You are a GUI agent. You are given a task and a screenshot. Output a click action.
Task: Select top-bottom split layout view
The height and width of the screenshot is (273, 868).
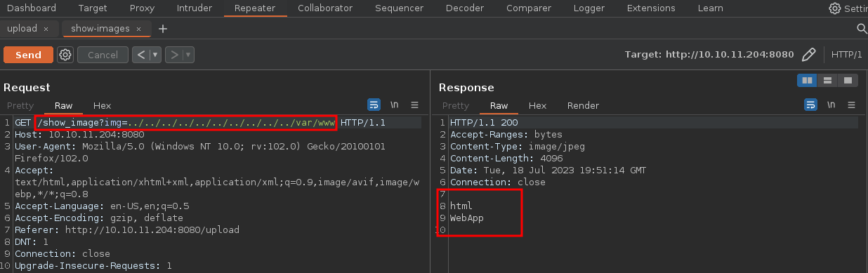pyautogui.click(x=827, y=81)
